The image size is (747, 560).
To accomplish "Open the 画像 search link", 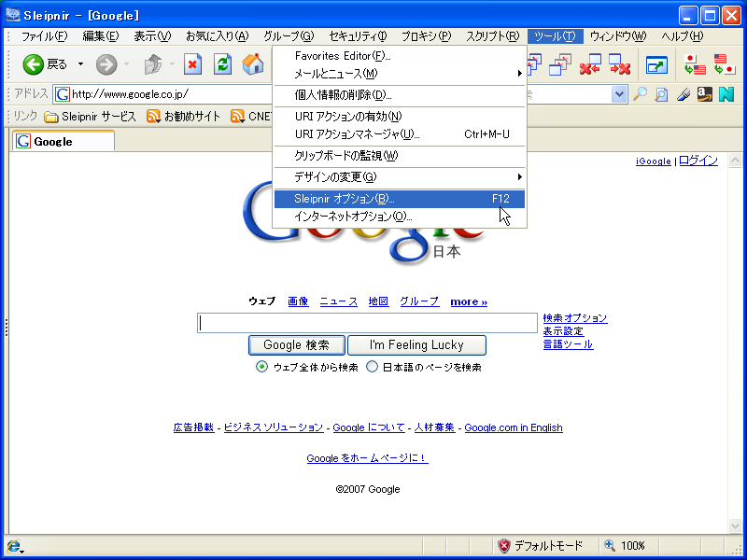I will (298, 301).
